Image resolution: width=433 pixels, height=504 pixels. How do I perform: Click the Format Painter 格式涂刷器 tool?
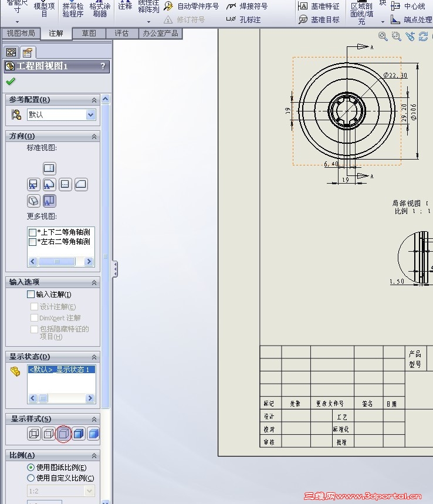[x=100, y=9]
